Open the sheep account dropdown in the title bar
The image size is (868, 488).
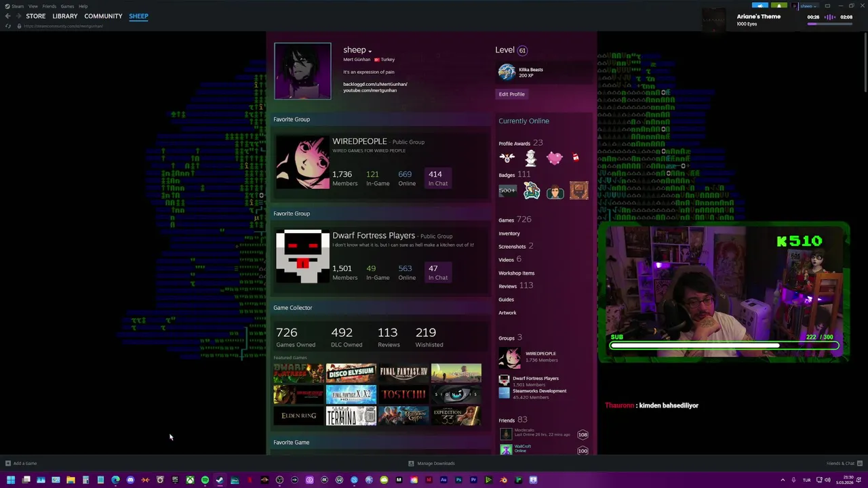click(x=807, y=5)
